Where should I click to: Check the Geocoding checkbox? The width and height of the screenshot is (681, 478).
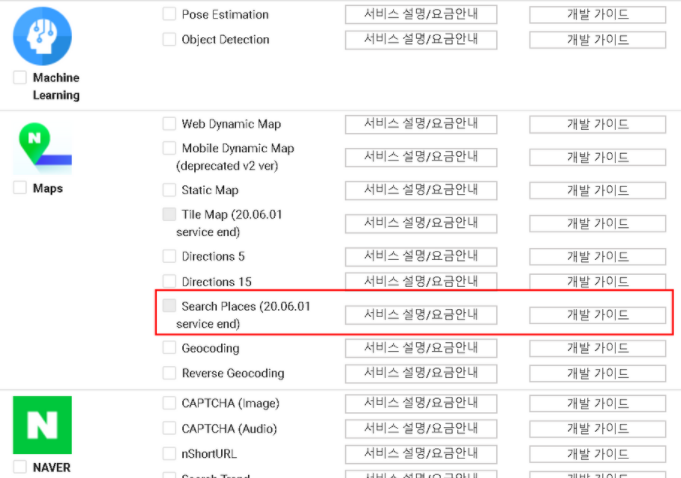click(169, 348)
